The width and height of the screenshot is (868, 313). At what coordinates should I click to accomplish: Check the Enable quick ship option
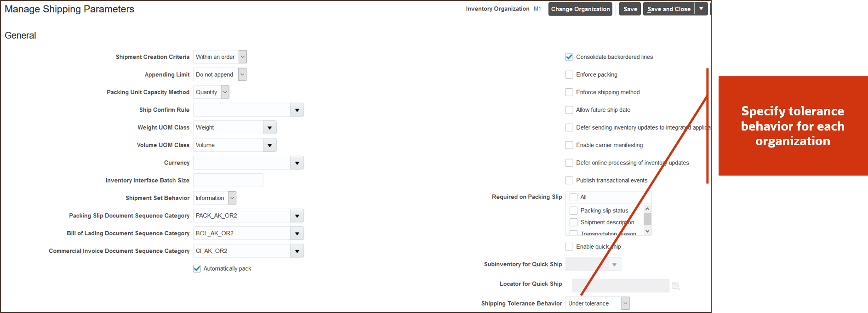click(x=569, y=247)
